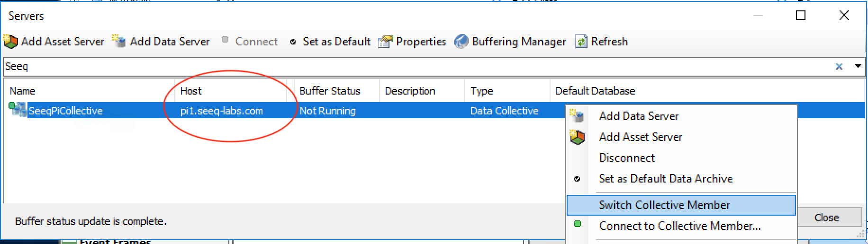Select Switch Collective Member menu entry

[x=664, y=205]
